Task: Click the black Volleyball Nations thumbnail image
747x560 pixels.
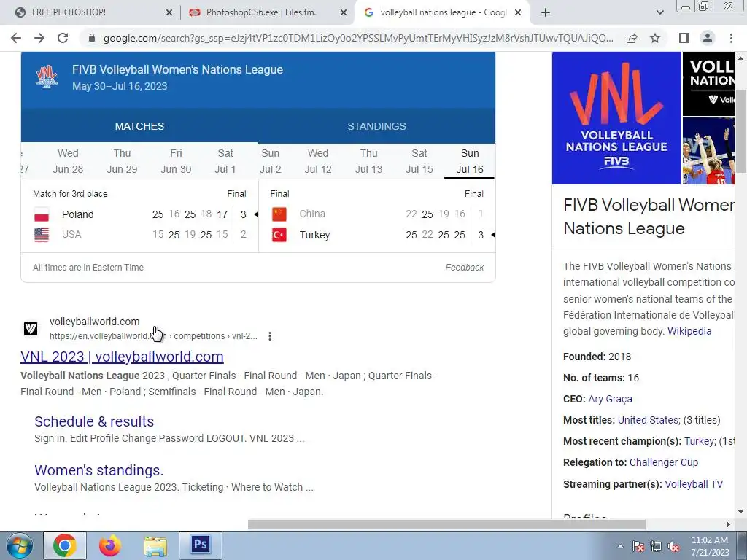Action: click(708, 84)
